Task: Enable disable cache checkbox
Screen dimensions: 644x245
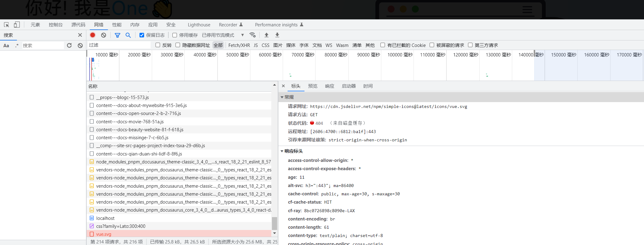Action: (175, 35)
